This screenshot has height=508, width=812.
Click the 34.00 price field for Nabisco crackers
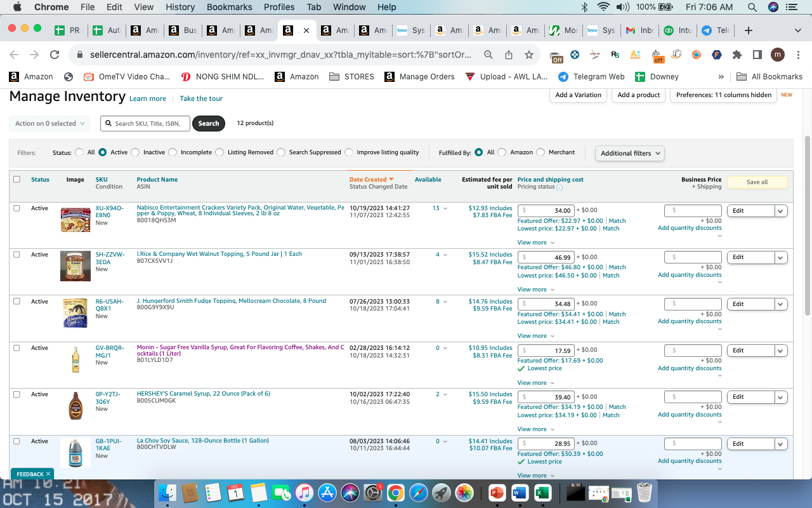pos(546,211)
